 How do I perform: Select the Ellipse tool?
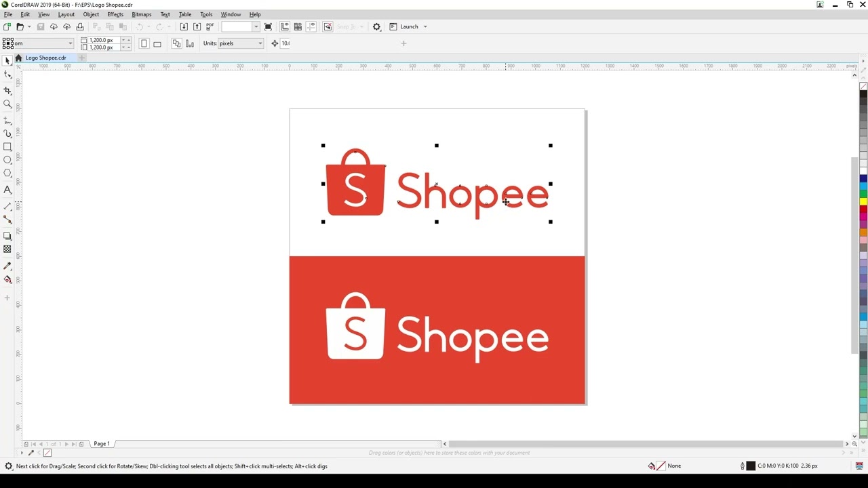tap(7, 160)
